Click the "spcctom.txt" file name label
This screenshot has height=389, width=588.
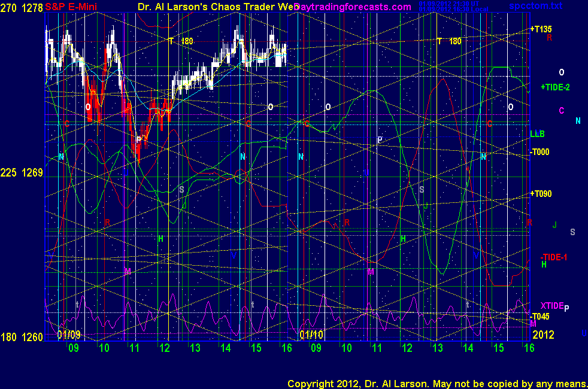click(535, 5)
